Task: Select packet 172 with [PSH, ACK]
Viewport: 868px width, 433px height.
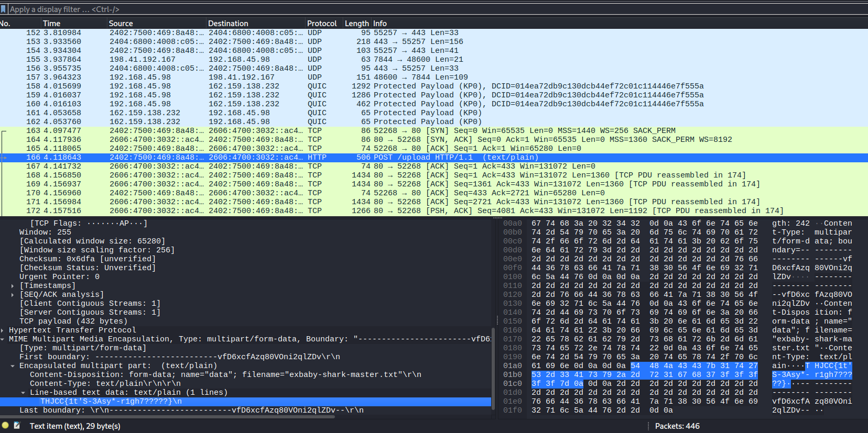Action: (434, 211)
